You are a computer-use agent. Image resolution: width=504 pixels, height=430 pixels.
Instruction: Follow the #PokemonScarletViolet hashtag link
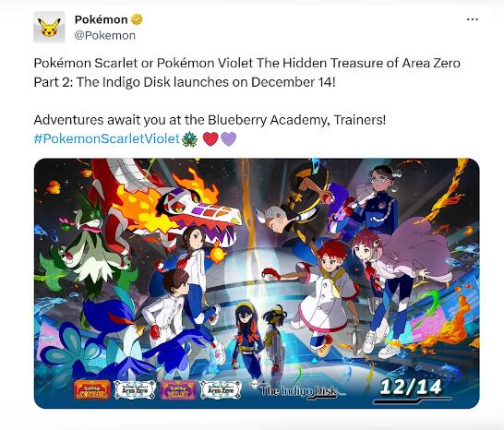pyautogui.click(x=106, y=138)
